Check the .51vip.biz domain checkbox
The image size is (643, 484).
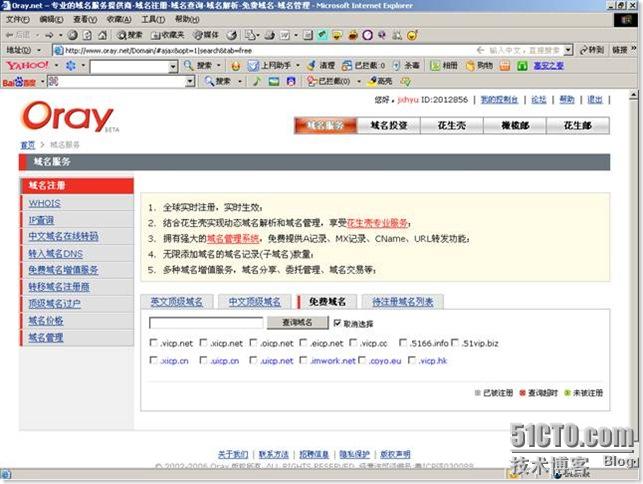point(455,342)
